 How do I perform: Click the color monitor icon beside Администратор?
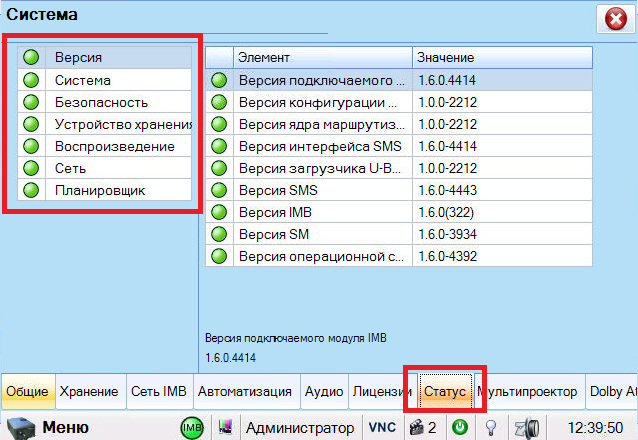click(225, 427)
